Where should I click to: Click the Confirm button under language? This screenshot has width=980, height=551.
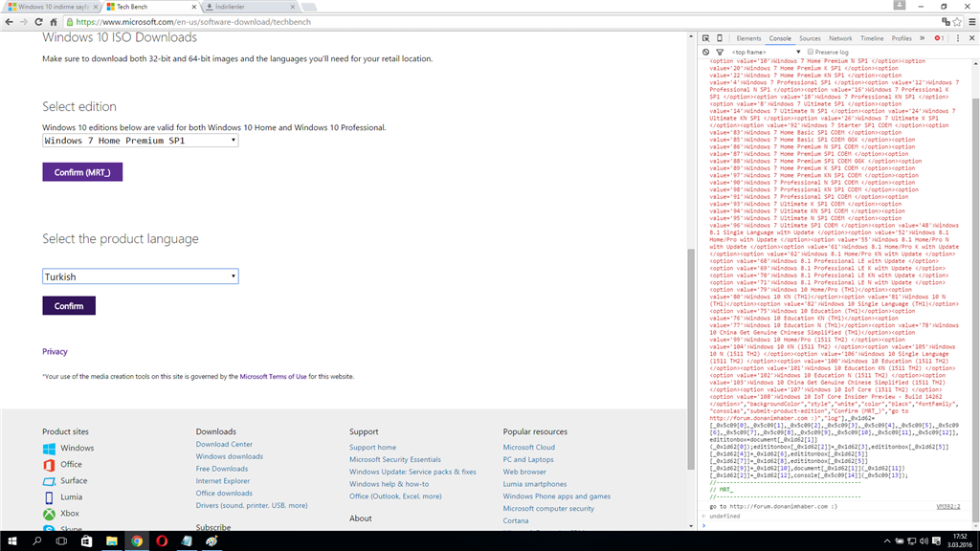click(69, 305)
